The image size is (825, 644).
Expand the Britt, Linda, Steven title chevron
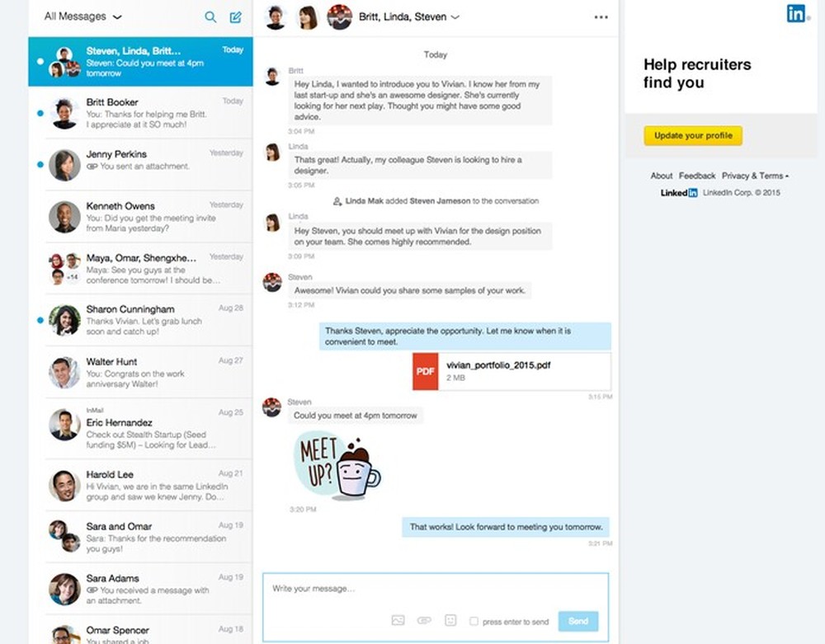[455, 16]
